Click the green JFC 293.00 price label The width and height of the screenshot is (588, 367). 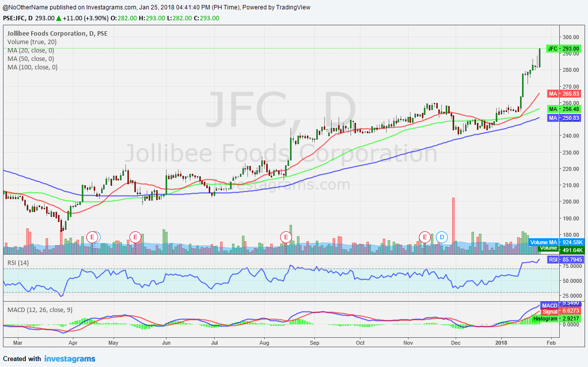pyautogui.click(x=563, y=49)
